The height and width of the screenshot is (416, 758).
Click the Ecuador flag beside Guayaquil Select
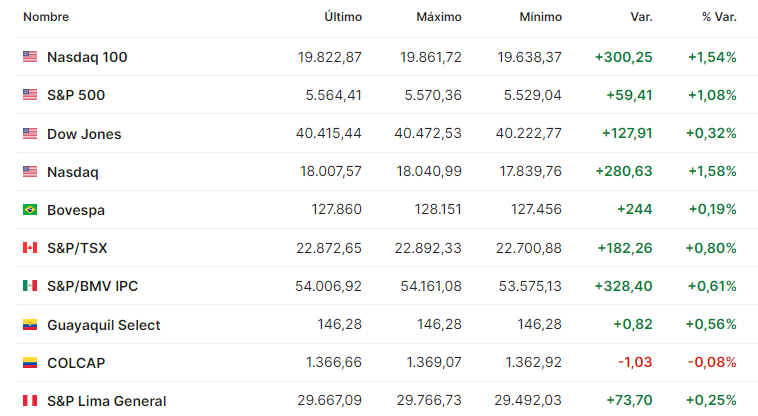30,324
